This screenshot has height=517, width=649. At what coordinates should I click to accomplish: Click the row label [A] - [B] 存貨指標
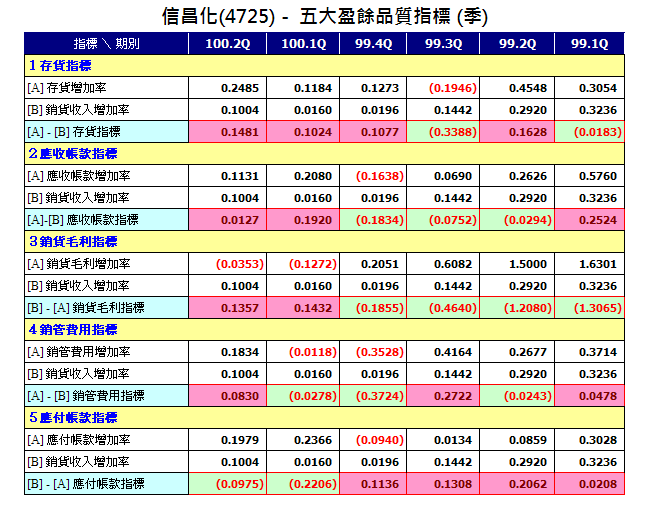point(74,132)
